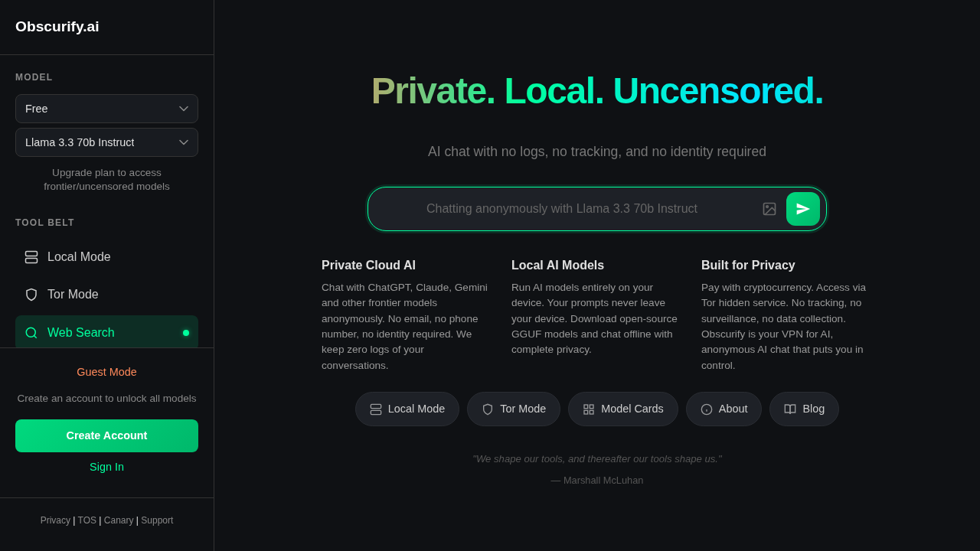Open the Free plan dropdown

(x=106, y=109)
